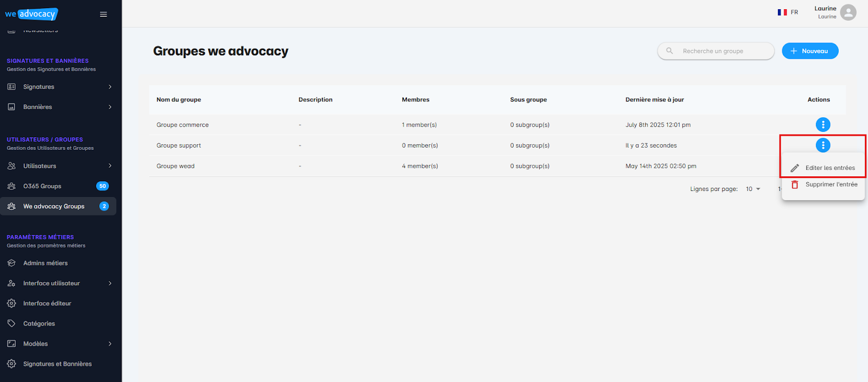Select Editer les entrées menu item
The height and width of the screenshot is (382, 868).
pyautogui.click(x=823, y=168)
